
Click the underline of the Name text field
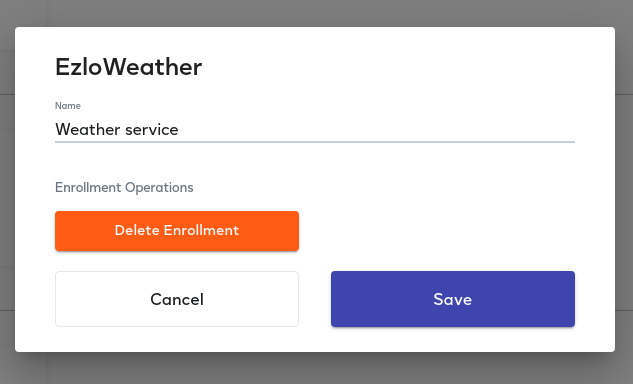click(315, 142)
